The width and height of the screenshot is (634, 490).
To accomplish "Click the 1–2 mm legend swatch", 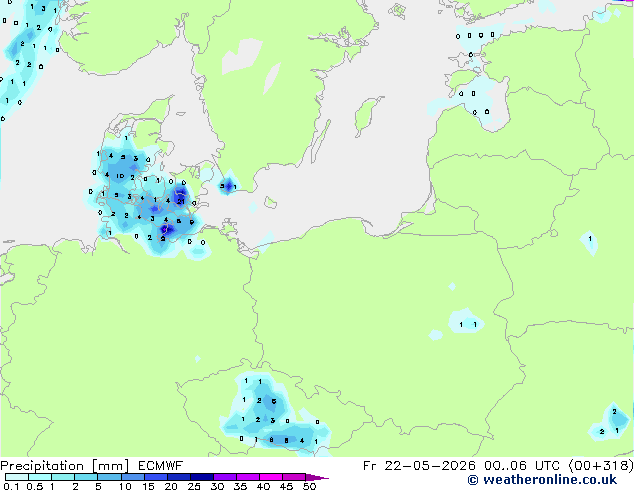I will (x=63, y=477).
